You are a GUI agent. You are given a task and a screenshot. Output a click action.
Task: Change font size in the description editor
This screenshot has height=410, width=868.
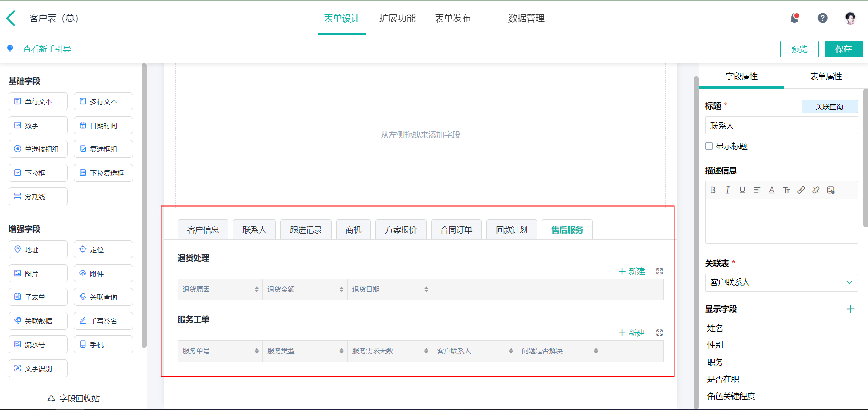point(787,190)
